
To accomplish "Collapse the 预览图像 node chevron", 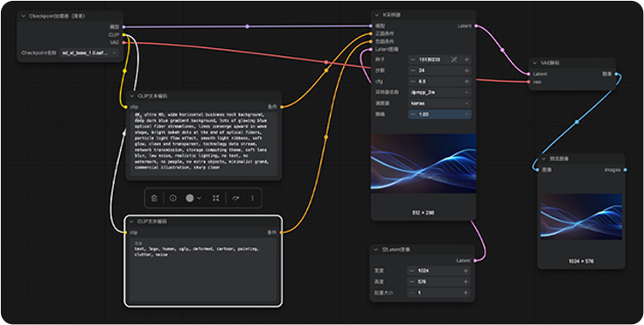I will click(543, 159).
